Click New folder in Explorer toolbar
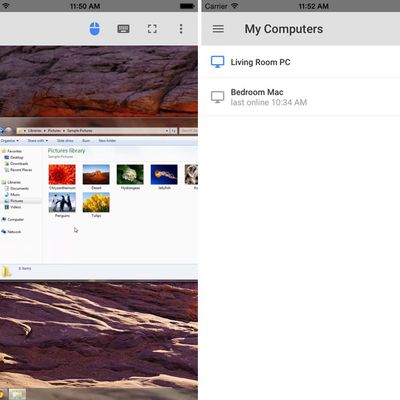The width and height of the screenshot is (400, 400). click(x=107, y=141)
